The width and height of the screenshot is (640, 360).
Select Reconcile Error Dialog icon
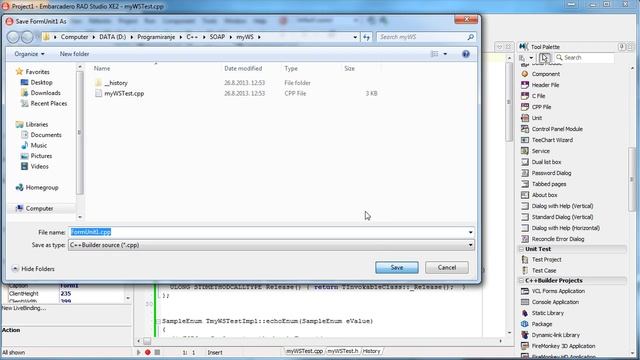pyautogui.click(x=525, y=239)
